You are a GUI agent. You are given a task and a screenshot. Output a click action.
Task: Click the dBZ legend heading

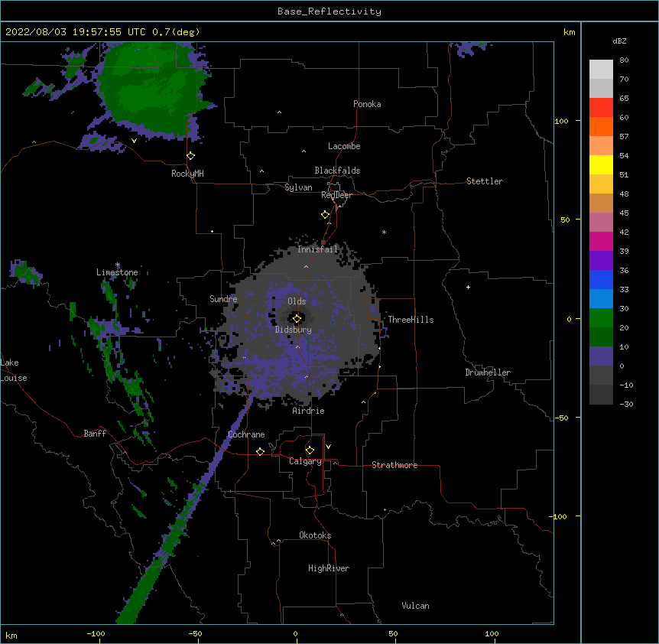pos(619,41)
